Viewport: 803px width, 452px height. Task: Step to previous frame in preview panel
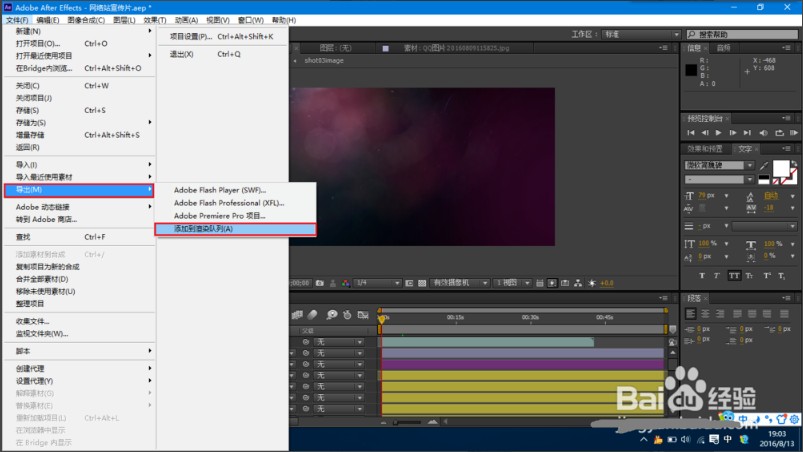pos(705,133)
